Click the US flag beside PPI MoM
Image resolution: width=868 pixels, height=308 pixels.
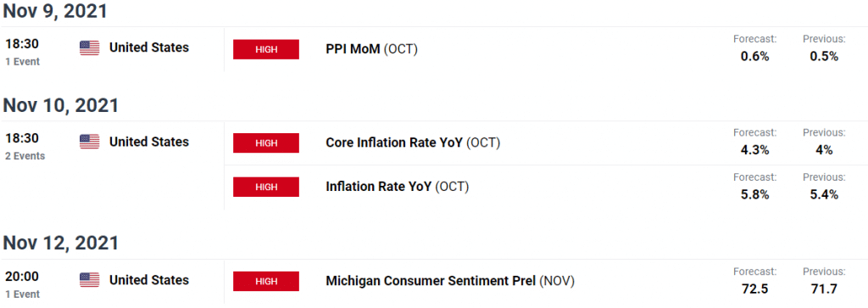(x=89, y=48)
